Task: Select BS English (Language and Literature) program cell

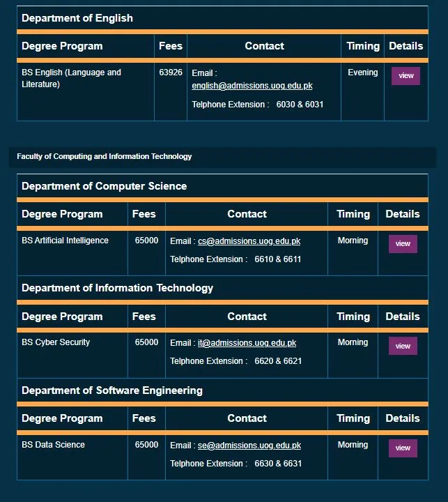Action: coord(86,91)
